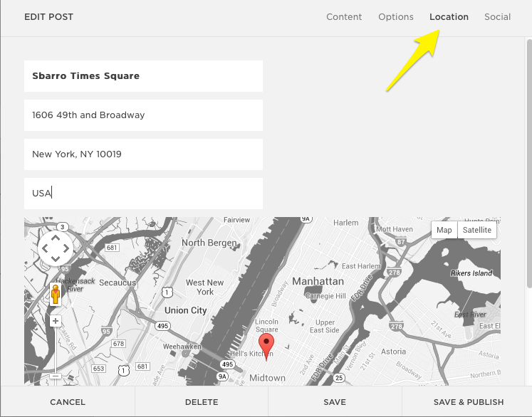Click the Street View pegman icon
The image size is (532, 417).
click(x=56, y=294)
